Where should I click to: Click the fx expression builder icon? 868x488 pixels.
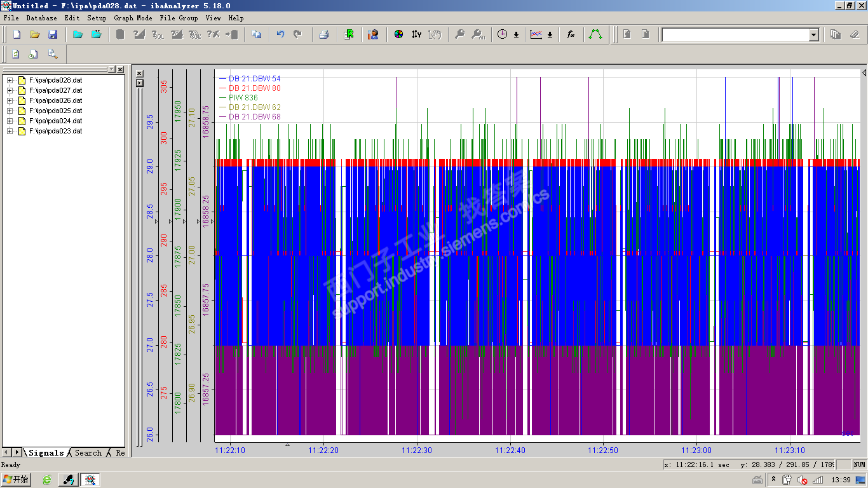(x=571, y=34)
